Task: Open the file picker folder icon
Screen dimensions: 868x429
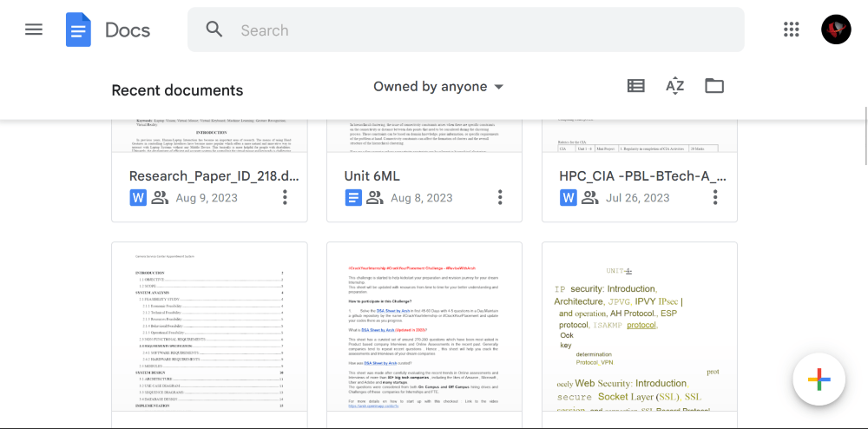Action: click(713, 86)
